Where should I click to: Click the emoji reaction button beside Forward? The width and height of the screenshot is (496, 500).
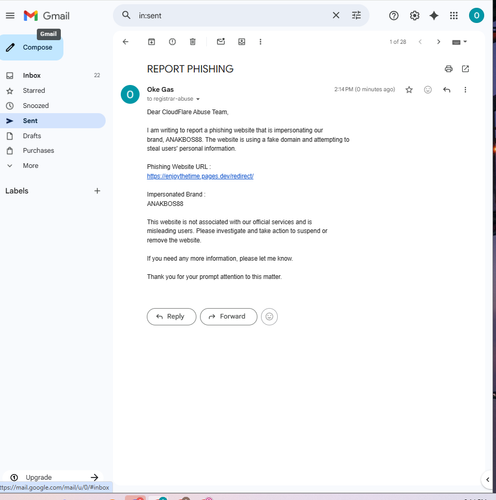269,317
